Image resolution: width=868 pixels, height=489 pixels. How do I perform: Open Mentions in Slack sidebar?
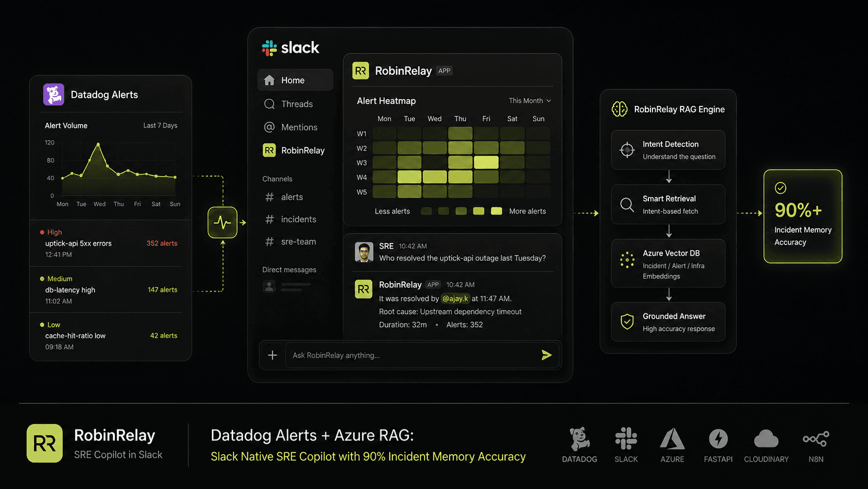(x=295, y=127)
